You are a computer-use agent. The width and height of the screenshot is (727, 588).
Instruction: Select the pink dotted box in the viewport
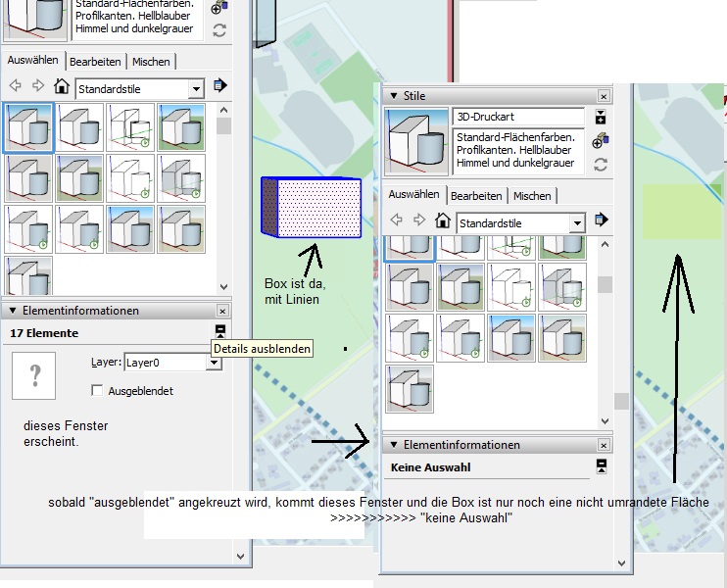click(317, 207)
